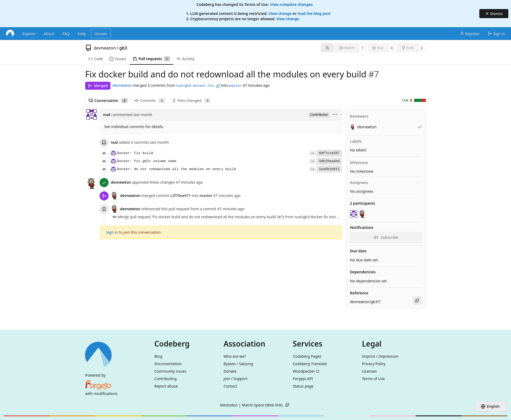Click the watchers count number 1
Viewport: 511px width, 420px height.
click(x=362, y=48)
